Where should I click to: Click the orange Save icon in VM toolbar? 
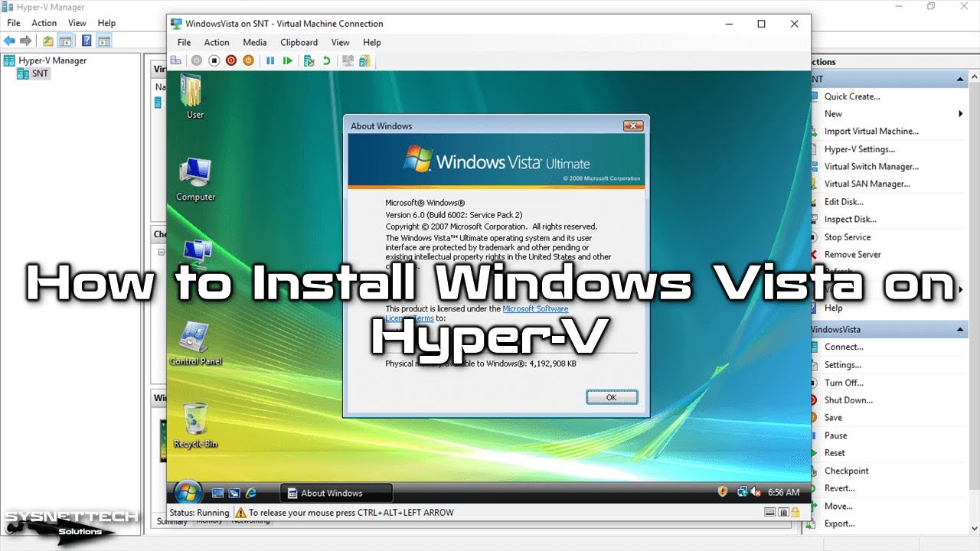click(248, 60)
